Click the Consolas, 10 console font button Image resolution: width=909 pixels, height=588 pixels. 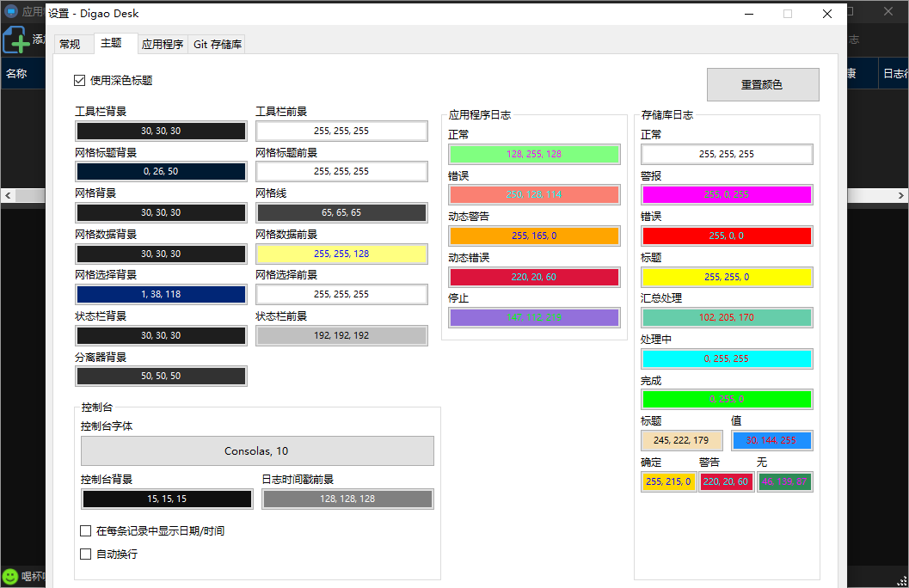[x=257, y=450]
